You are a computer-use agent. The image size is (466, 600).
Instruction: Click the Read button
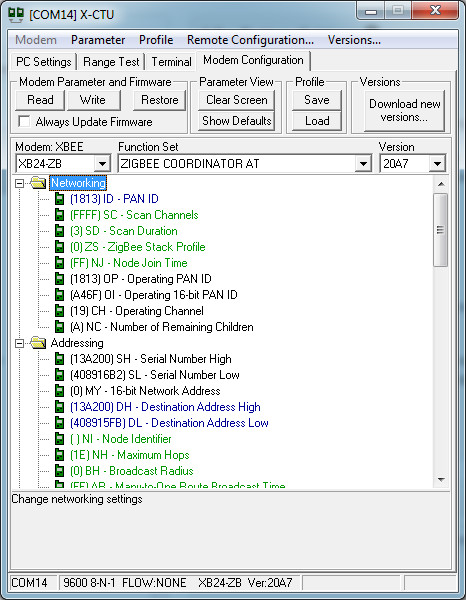(x=40, y=100)
